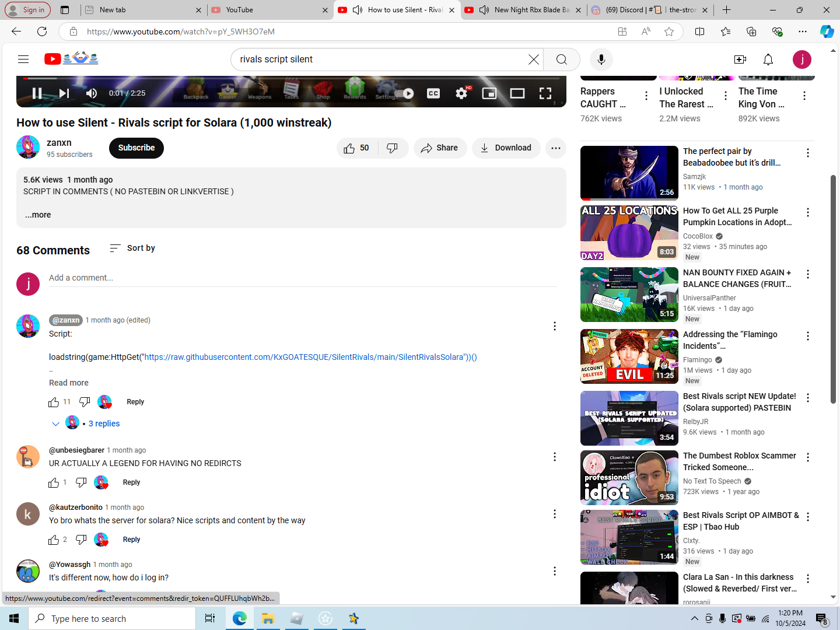Pause the video with the pause button
Viewport: 840px width, 630px height.
click(x=37, y=93)
